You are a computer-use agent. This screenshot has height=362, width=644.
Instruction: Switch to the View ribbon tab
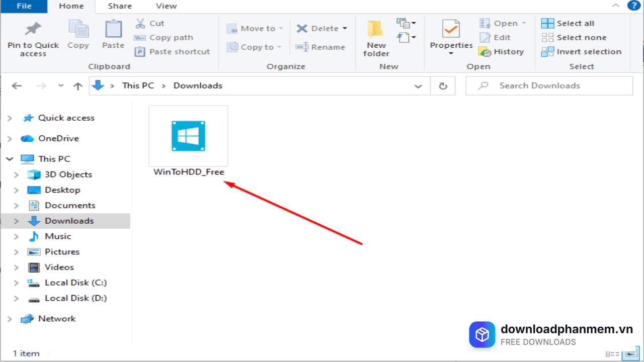166,6
